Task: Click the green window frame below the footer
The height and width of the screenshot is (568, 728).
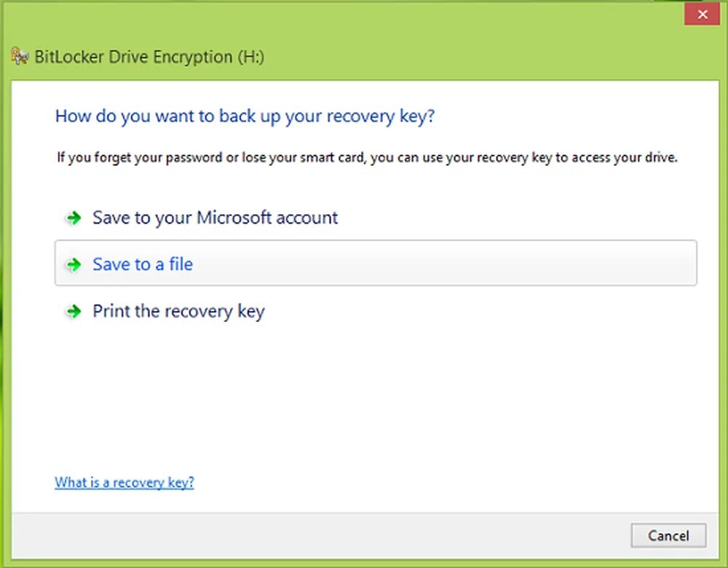Action: click(x=364, y=563)
